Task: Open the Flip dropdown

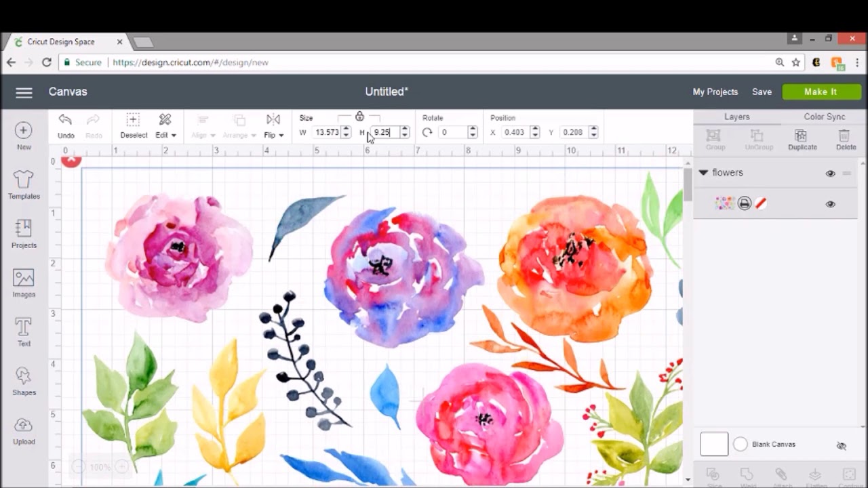Action: (x=274, y=126)
